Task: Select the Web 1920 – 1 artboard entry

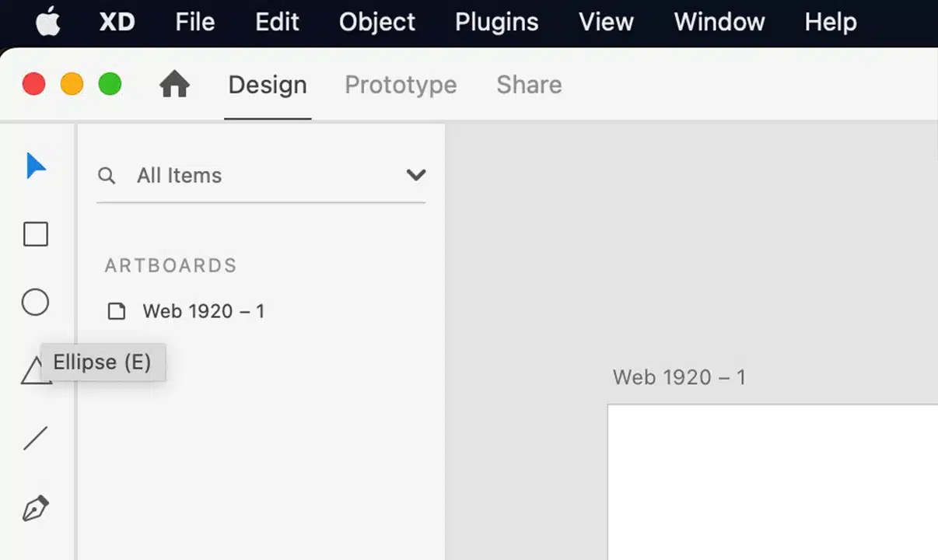Action: (204, 311)
